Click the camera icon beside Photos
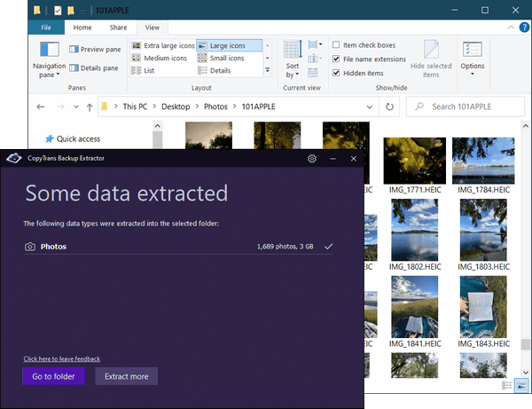This screenshot has width=532, height=409. (30, 247)
